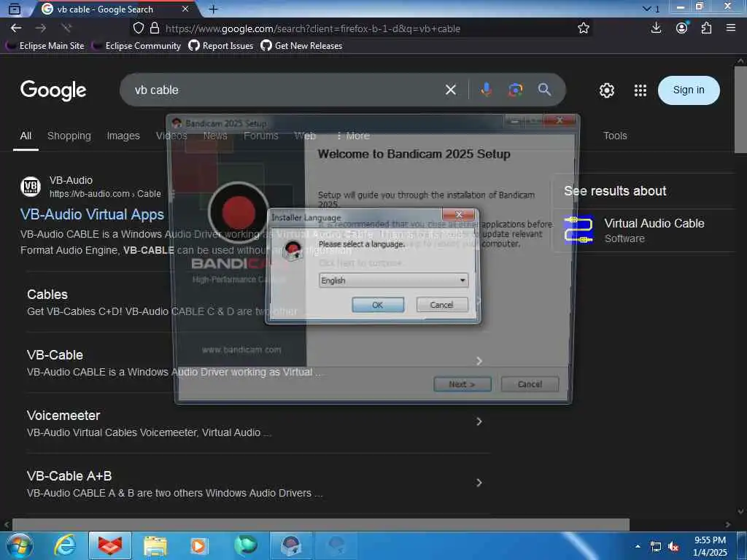Select the Images results tab
The image size is (747, 560).
pyautogui.click(x=123, y=136)
